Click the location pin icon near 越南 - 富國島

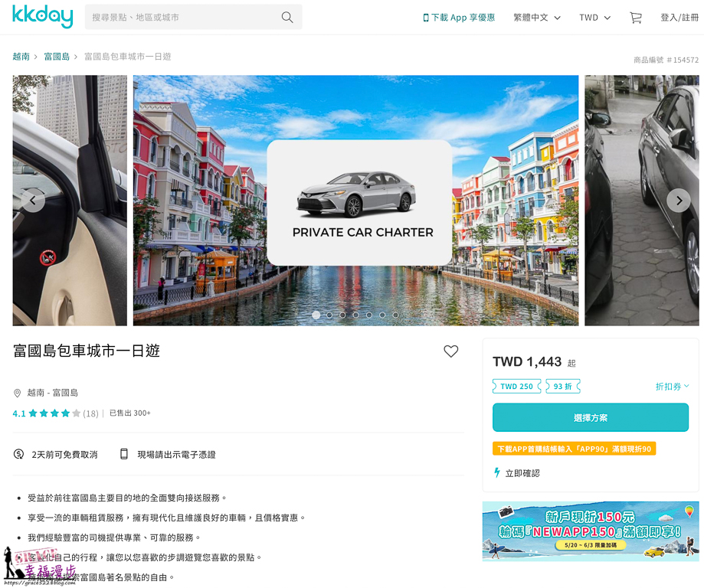[17, 394]
